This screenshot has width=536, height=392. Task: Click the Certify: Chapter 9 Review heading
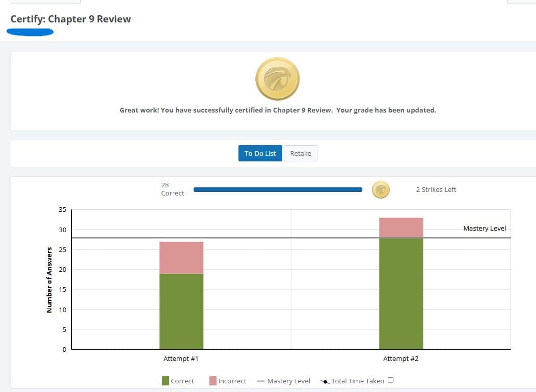pyautogui.click(x=71, y=19)
